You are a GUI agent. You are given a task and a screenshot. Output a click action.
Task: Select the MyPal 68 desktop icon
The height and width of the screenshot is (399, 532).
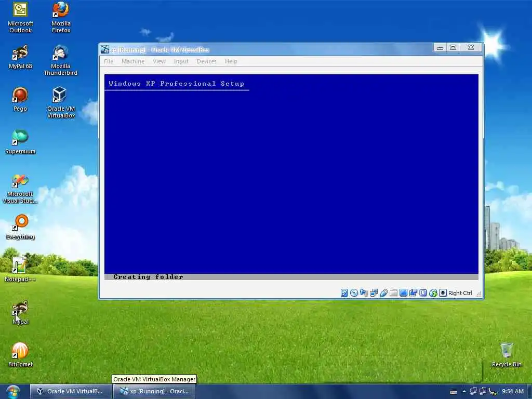click(x=20, y=57)
